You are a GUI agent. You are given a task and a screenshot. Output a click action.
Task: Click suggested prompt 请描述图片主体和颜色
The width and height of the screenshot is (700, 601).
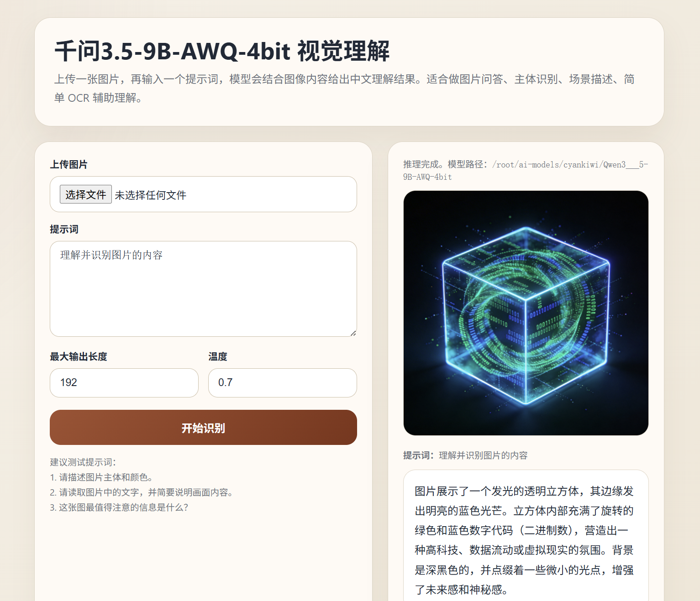101,477
